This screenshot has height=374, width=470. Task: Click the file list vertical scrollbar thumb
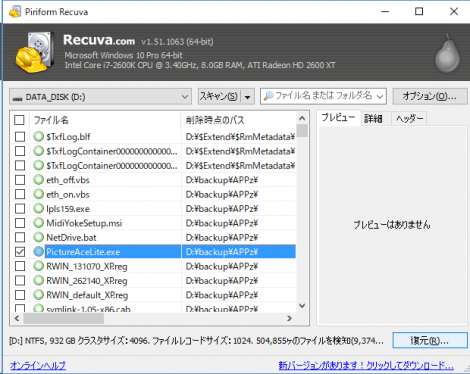(x=302, y=130)
